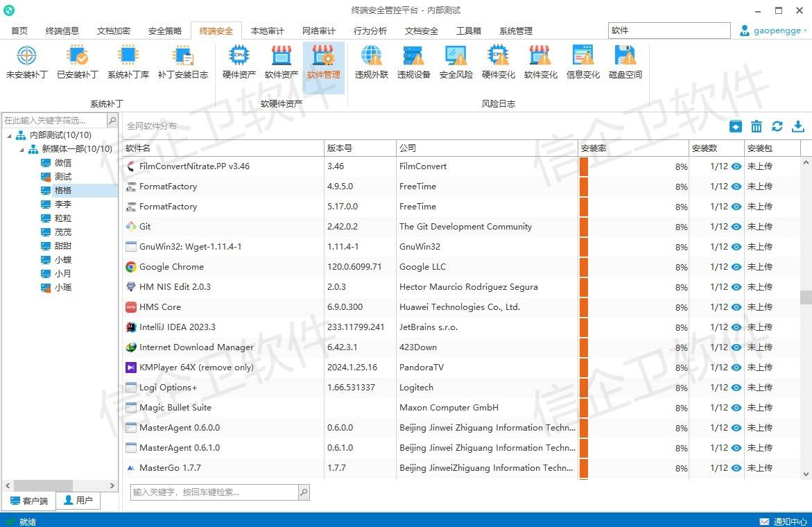
Task: Click the keyword search field below table
Action: (214, 492)
